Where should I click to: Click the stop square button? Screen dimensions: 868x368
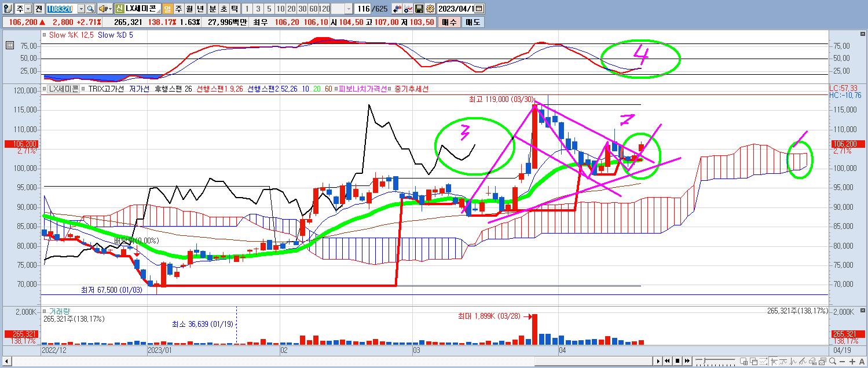(677, 361)
